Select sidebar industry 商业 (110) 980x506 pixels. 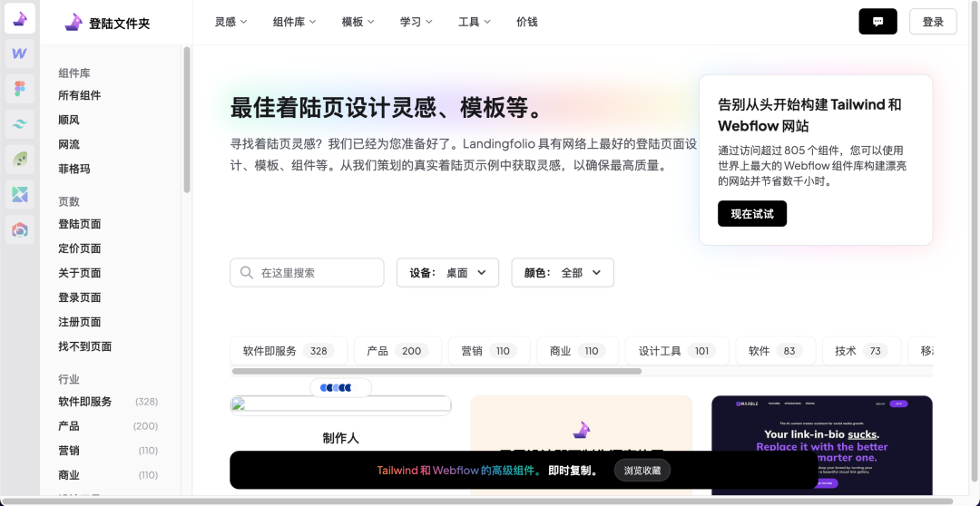(108, 475)
